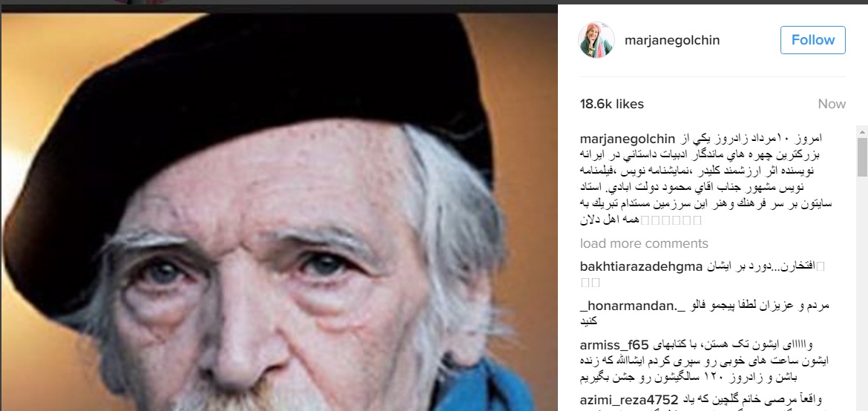The height and width of the screenshot is (411, 868).
Task: Click the comments scrollbar up arrow
Action: (862, 131)
